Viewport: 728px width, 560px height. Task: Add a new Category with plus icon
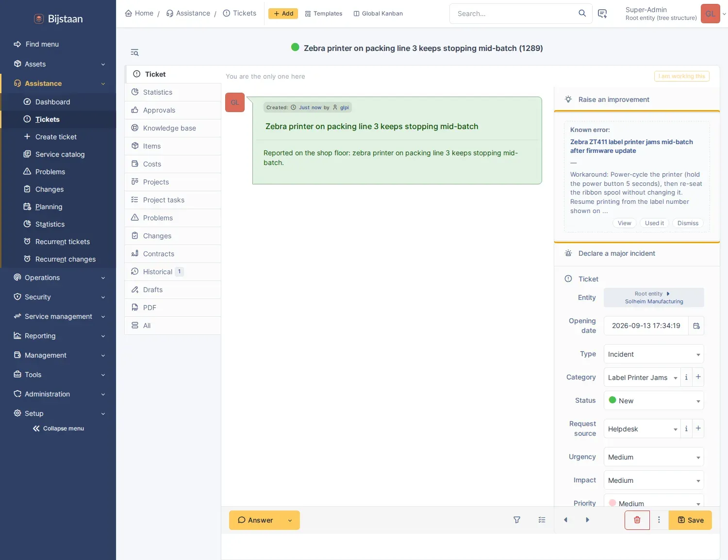coord(698,377)
